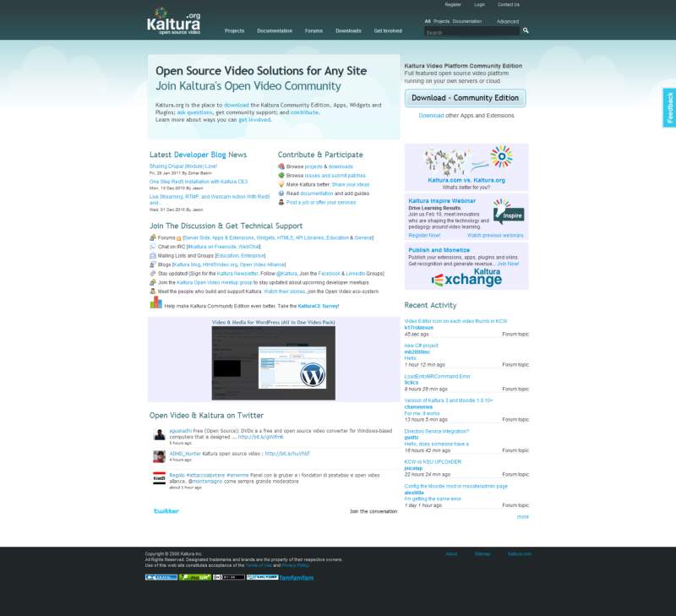Open the KCW vs KSU UPLOADER topic
The width and height of the screenshot is (676, 616).
(x=433, y=461)
